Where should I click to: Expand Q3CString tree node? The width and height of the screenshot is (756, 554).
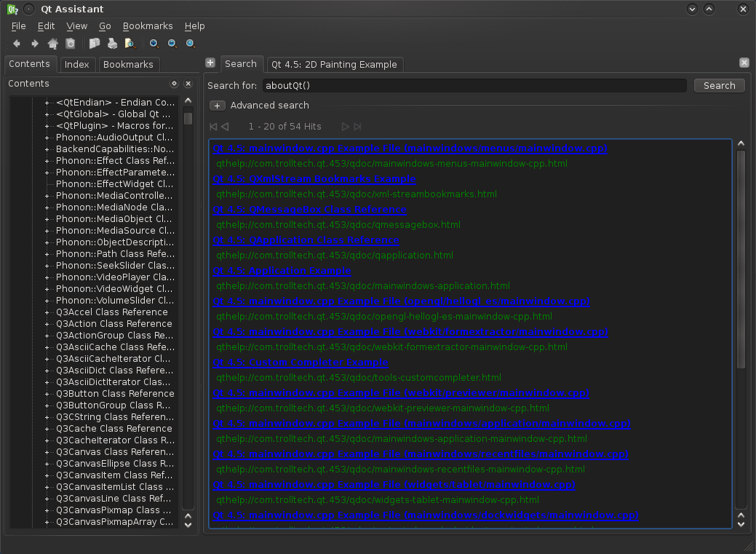point(47,417)
